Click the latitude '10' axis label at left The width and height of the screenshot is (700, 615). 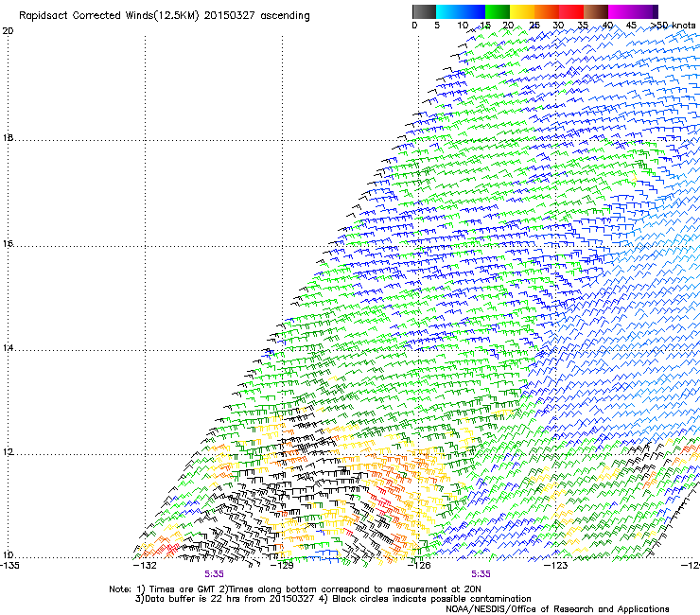[8, 555]
